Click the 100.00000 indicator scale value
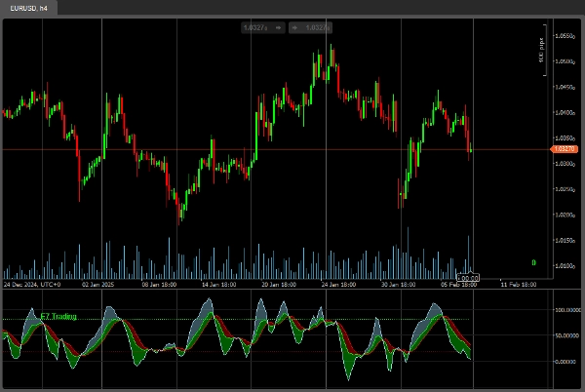Screen dimensions: 585x392 (567, 310)
